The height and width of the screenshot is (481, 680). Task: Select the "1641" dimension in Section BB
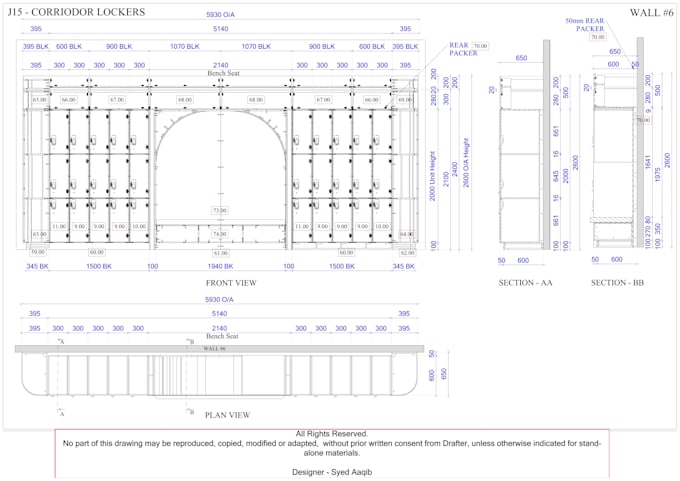[x=648, y=162]
